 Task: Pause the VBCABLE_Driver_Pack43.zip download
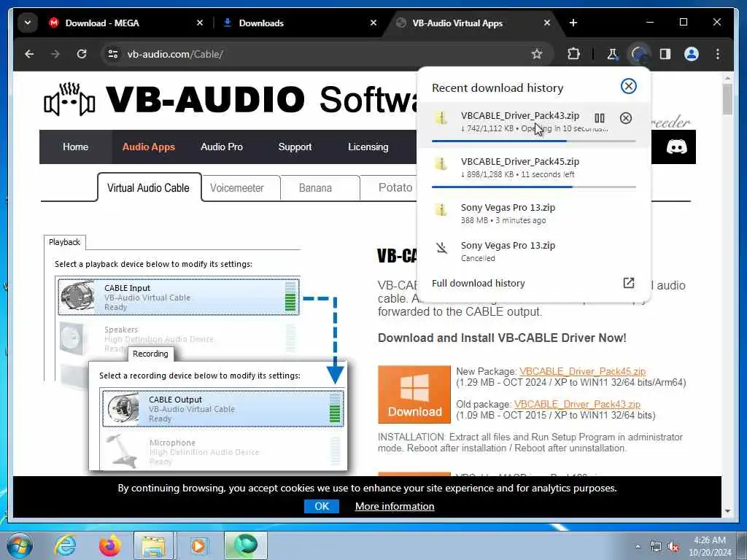tap(600, 118)
